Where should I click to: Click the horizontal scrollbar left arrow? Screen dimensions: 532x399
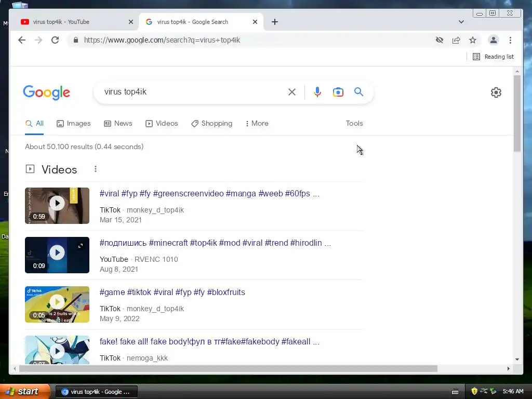coord(15,368)
